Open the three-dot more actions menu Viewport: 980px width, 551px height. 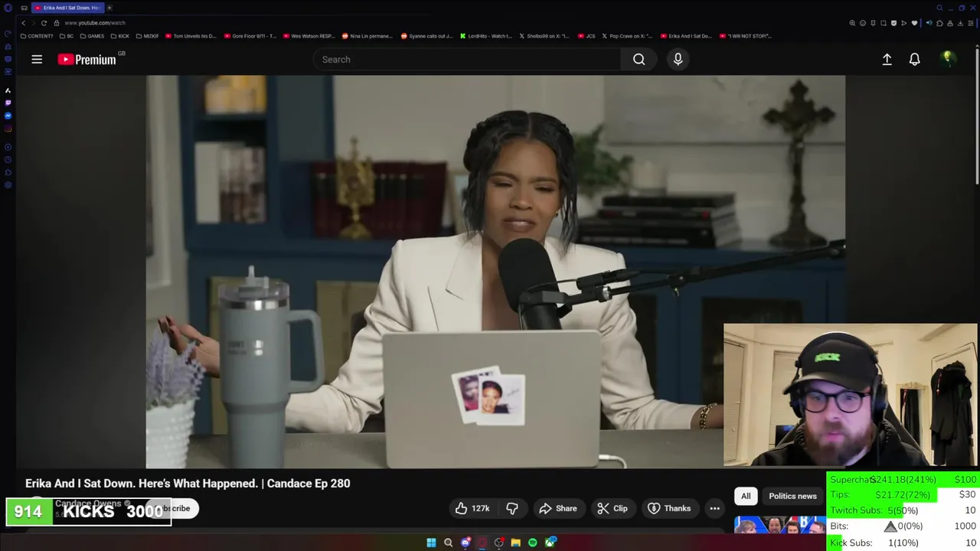coord(714,508)
